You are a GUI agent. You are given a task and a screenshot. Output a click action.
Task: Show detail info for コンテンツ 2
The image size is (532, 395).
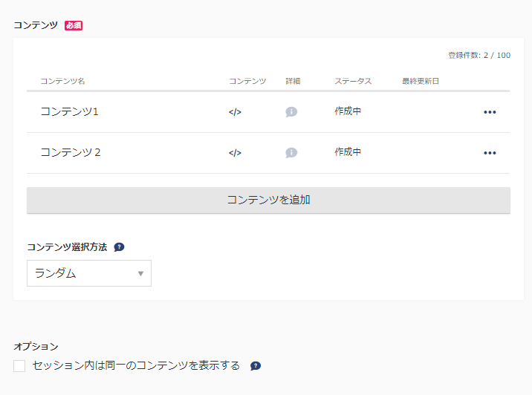click(291, 153)
